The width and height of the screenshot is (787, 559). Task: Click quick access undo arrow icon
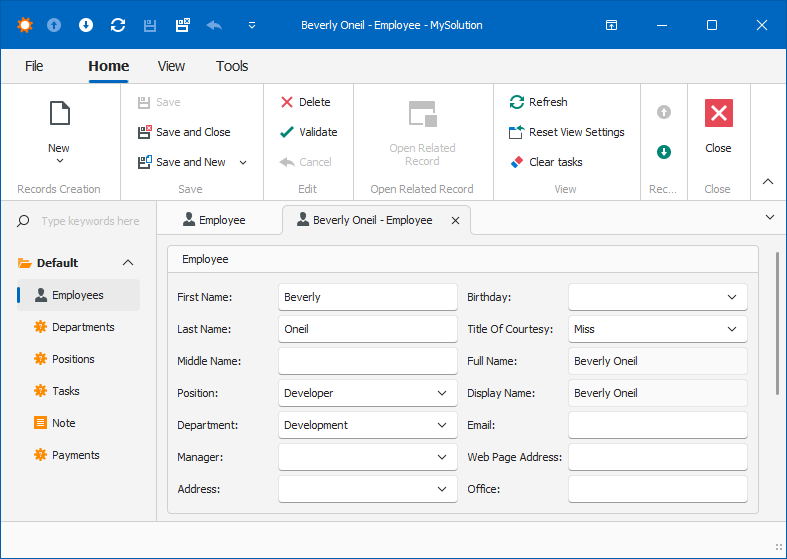click(214, 25)
